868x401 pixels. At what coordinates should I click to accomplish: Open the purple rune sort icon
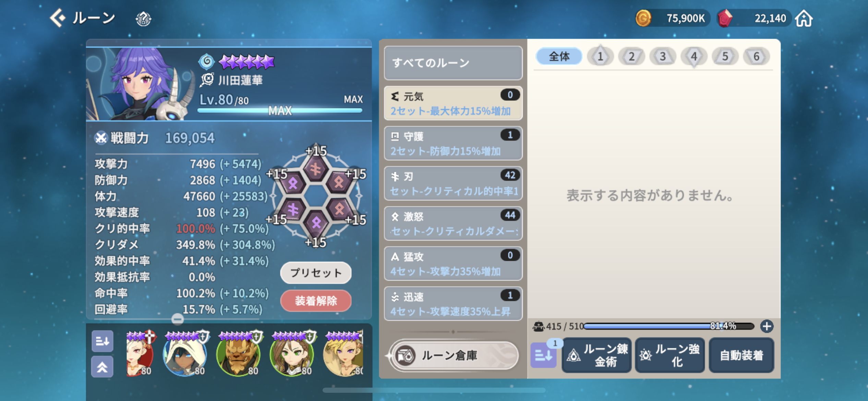(543, 355)
